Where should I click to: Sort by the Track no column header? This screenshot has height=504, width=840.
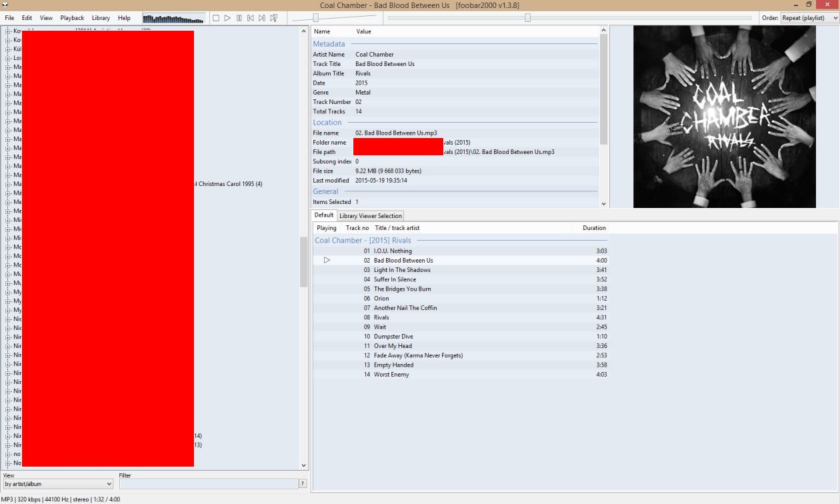point(357,228)
